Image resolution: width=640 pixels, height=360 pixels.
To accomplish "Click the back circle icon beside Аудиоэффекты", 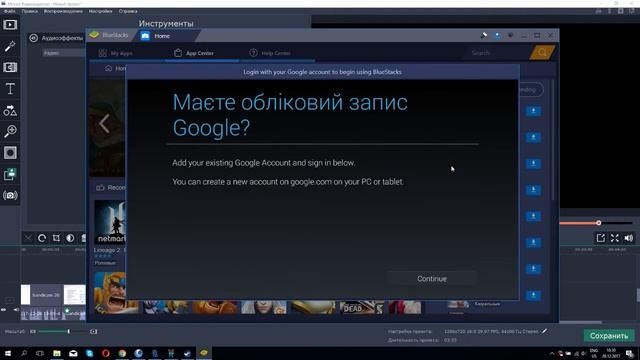I will pos(33,38).
